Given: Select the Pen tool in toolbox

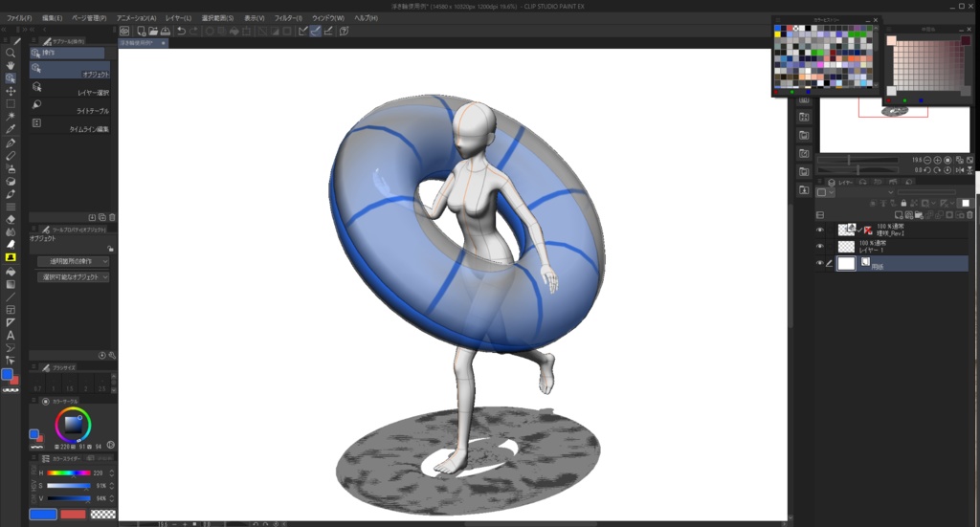Looking at the screenshot, I should pos(11,143).
